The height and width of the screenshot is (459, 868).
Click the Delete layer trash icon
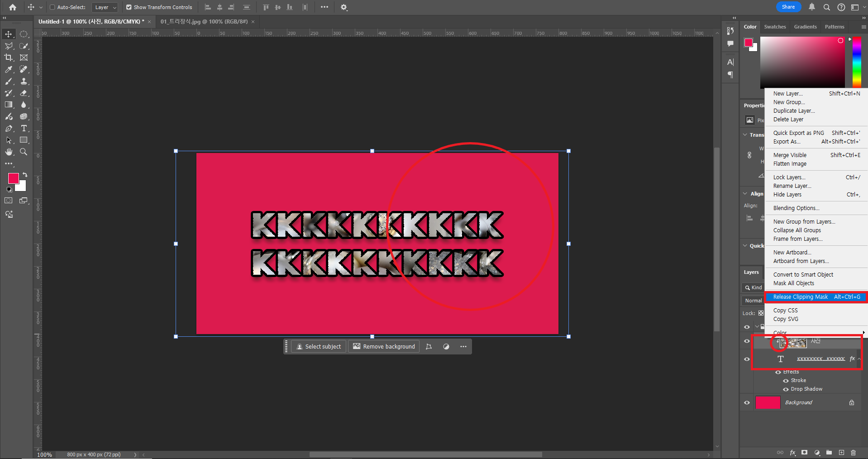click(x=853, y=452)
